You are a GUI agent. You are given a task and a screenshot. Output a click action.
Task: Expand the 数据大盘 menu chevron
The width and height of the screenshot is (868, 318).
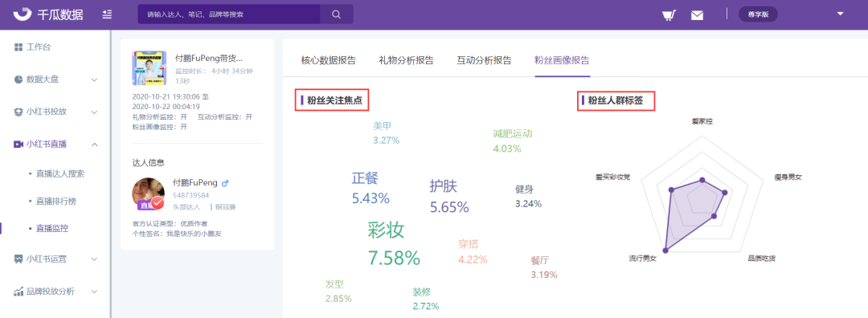[x=94, y=80]
